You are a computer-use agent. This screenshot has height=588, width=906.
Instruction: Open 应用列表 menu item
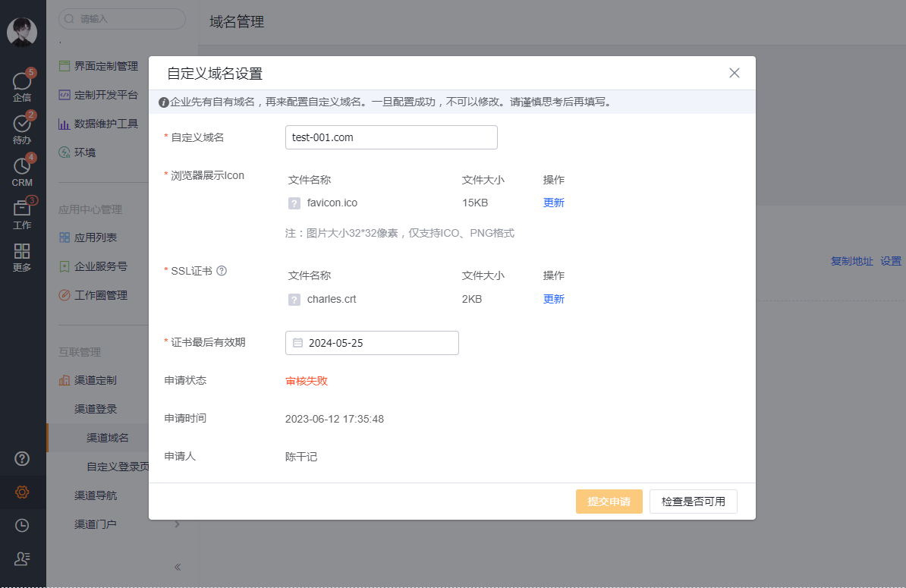coord(96,237)
